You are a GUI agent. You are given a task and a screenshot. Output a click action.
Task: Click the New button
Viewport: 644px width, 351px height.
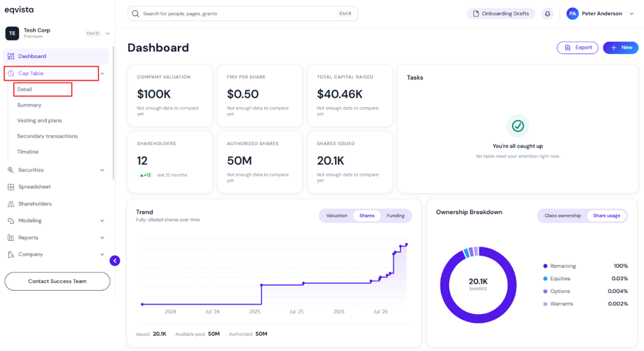[x=621, y=48]
